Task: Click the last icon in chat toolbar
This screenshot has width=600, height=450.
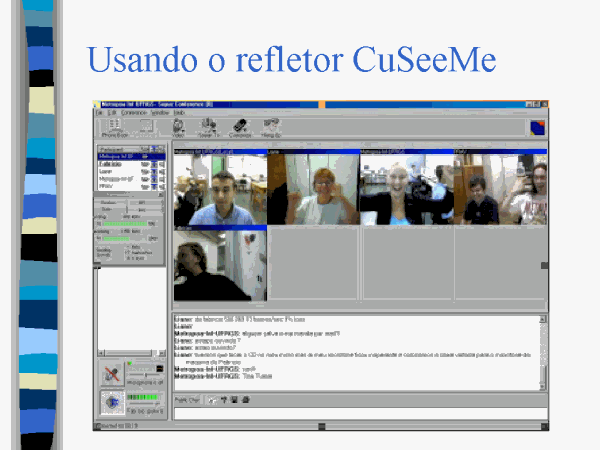Action: (x=246, y=400)
